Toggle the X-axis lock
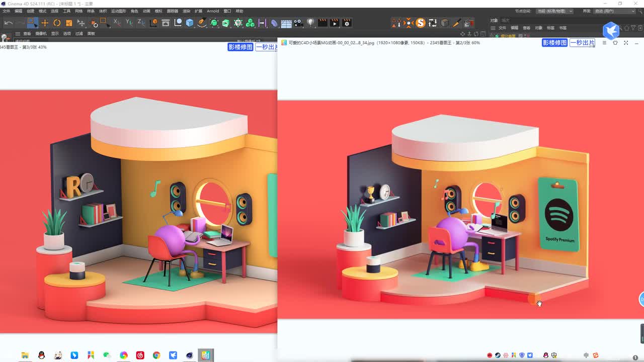Image resolution: width=644 pixels, height=362 pixels. click(117, 23)
